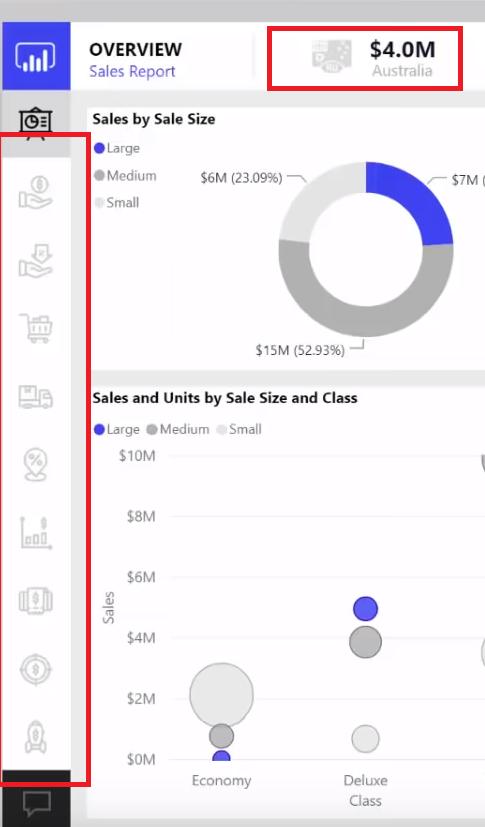The width and height of the screenshot is (485, 827).
Task: Open the rocket with dollar icon
Action: 36,737
